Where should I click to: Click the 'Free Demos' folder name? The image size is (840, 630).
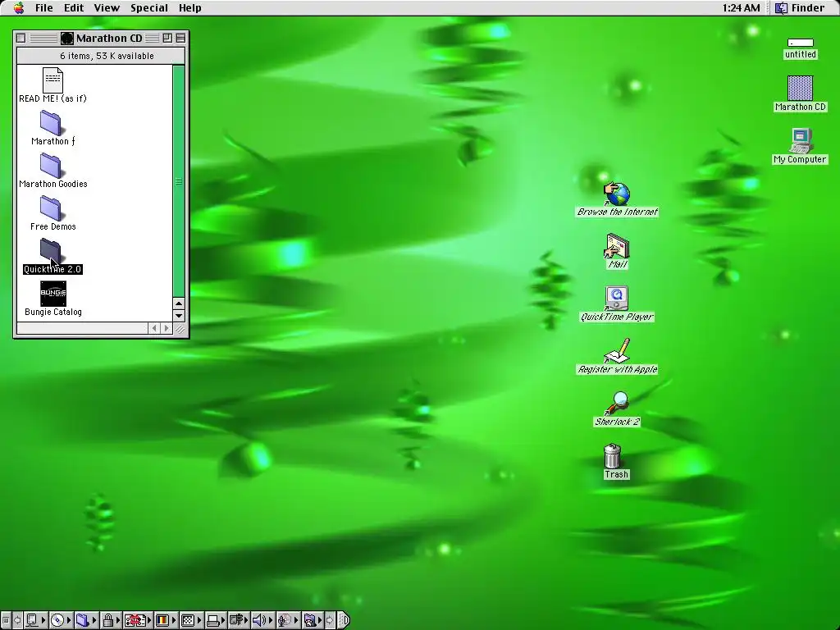pyautogui.click(x=53, y=226)
